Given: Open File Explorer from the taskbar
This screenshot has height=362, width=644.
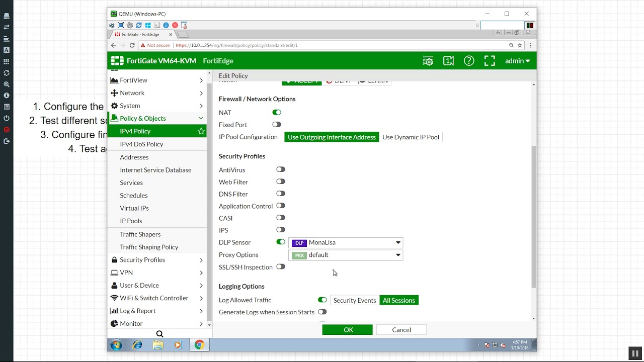Looking at the screenshot, I should tap(158, 345).
